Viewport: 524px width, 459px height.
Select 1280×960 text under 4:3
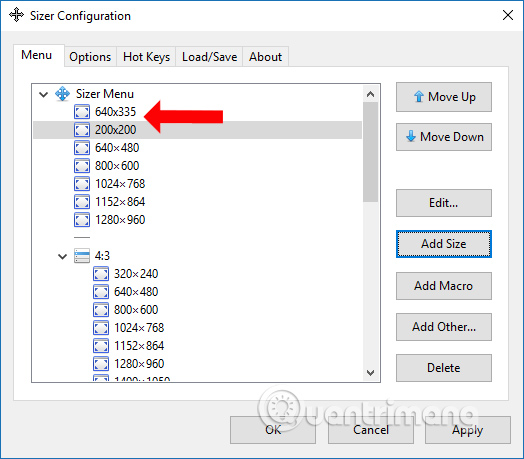(x=139, y=364)
